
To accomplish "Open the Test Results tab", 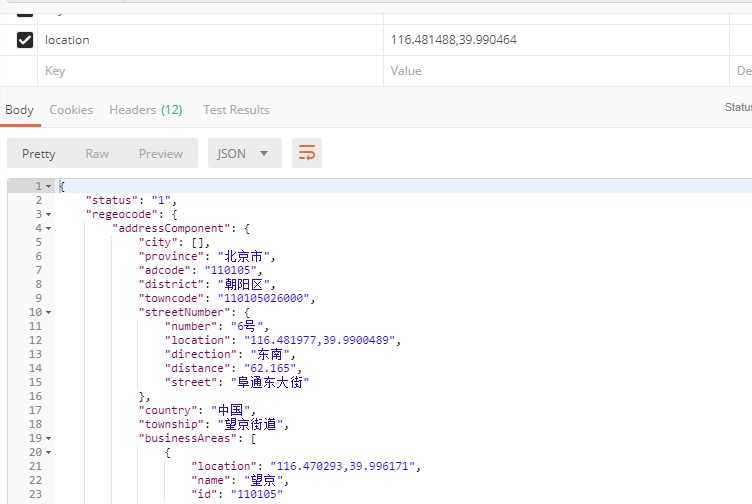I will [236, 110].
